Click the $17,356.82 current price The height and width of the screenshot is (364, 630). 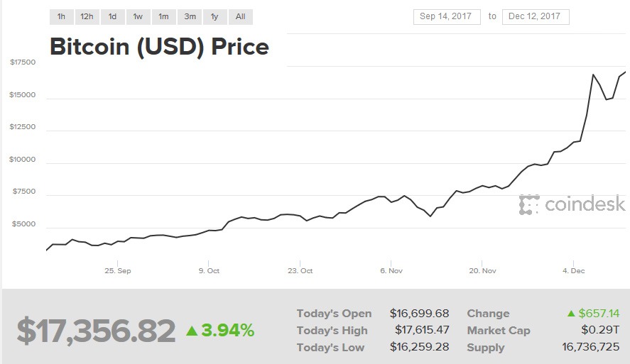pos(96,331)
